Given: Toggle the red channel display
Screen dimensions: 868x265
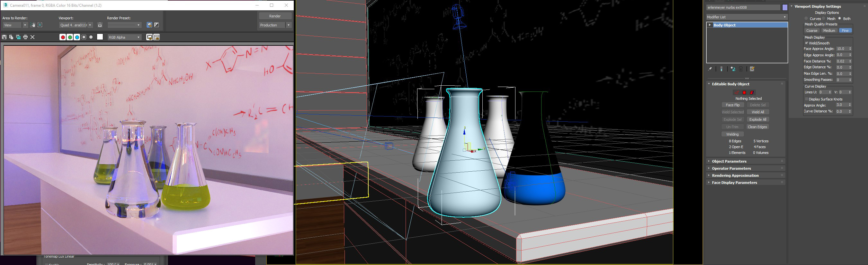Looking at the screenshot, I should click(62, 37).
